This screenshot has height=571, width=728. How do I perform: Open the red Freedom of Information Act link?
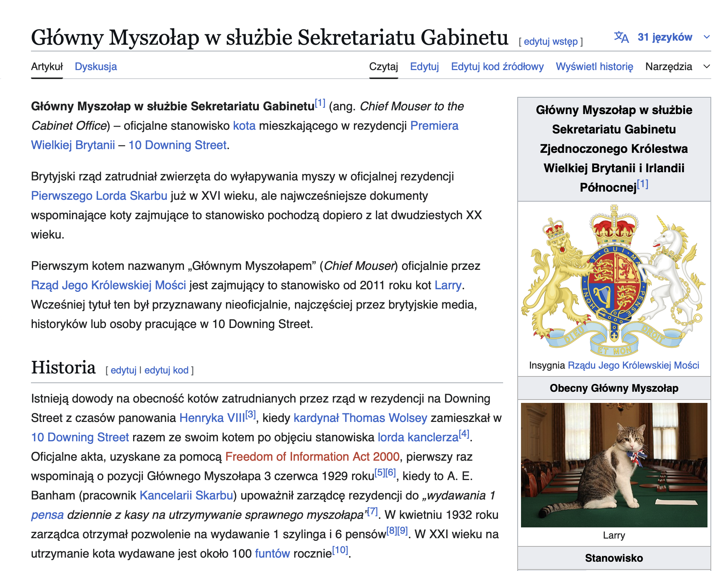point(312,457)
